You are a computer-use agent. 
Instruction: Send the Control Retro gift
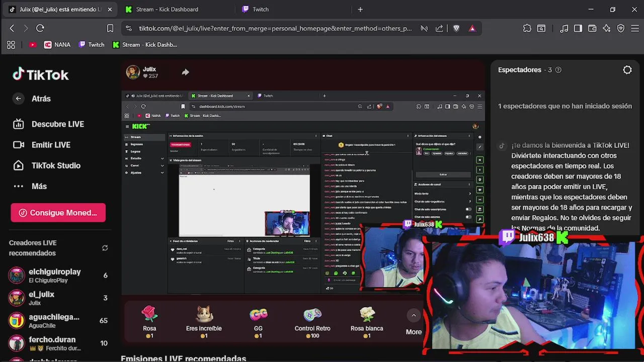click(x=312, y=322)
